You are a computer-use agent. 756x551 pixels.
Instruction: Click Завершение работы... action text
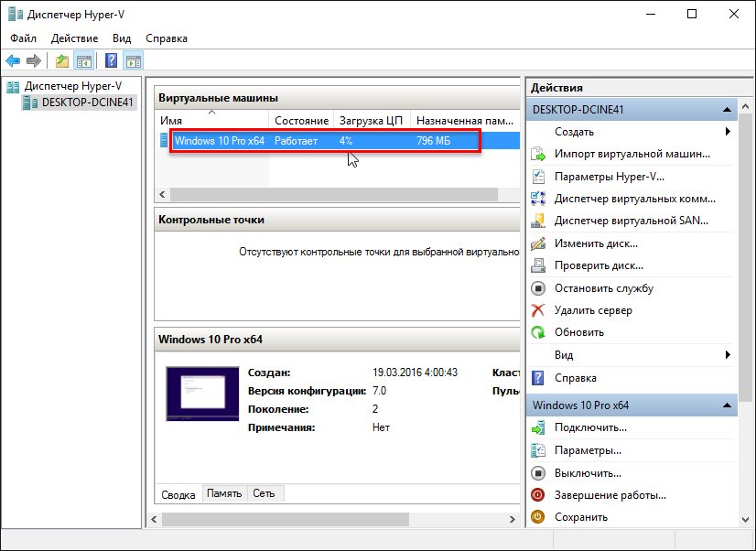pyautogui.click(x=610, y=495)
